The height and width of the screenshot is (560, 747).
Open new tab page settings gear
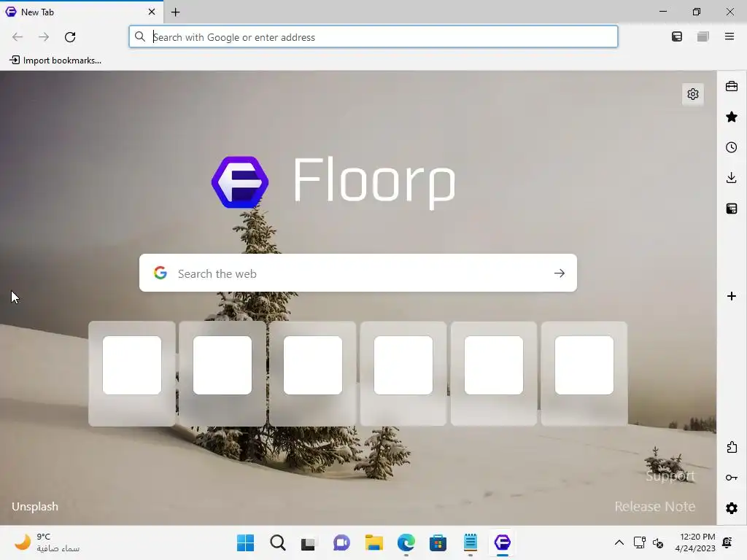(693, 94)
